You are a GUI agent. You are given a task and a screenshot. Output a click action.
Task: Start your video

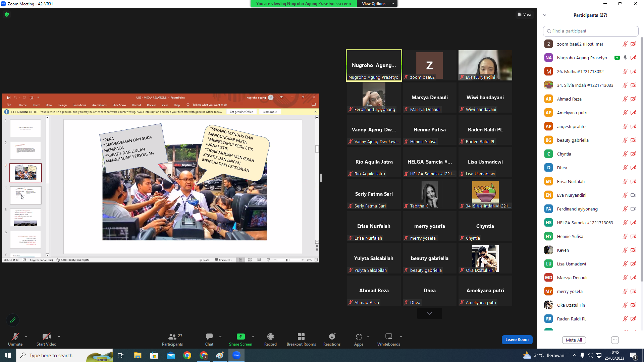[46, 339]
